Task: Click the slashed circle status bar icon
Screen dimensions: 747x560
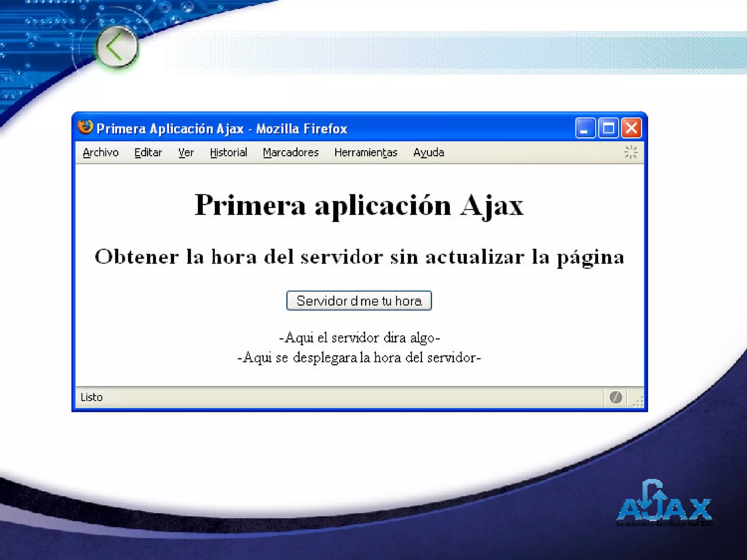Action: (x=616, y=397)
